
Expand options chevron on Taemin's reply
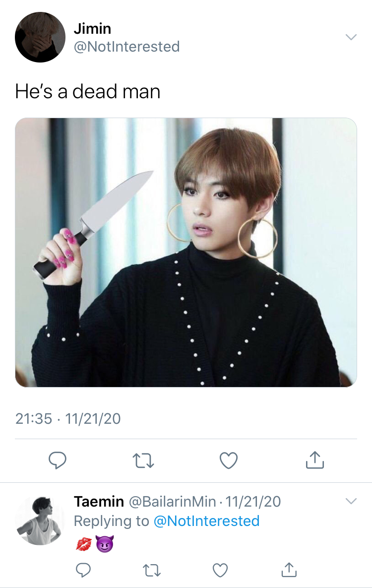(351, 501)
